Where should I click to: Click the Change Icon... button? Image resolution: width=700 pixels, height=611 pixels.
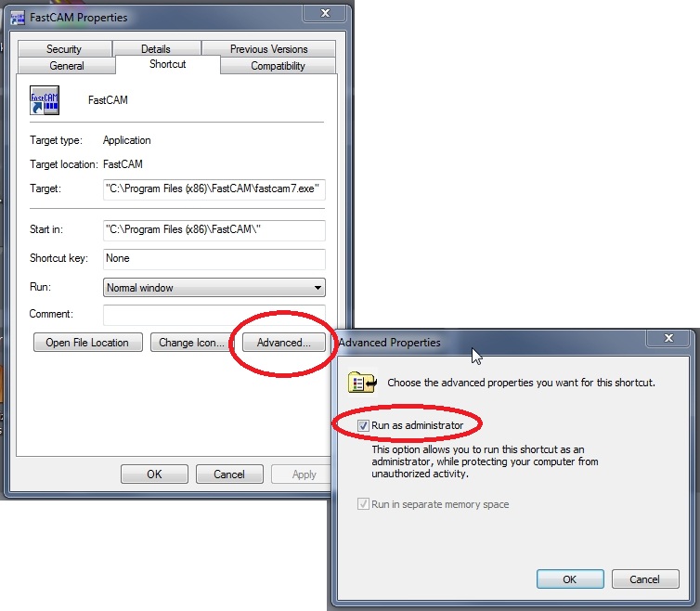point(191,343)
